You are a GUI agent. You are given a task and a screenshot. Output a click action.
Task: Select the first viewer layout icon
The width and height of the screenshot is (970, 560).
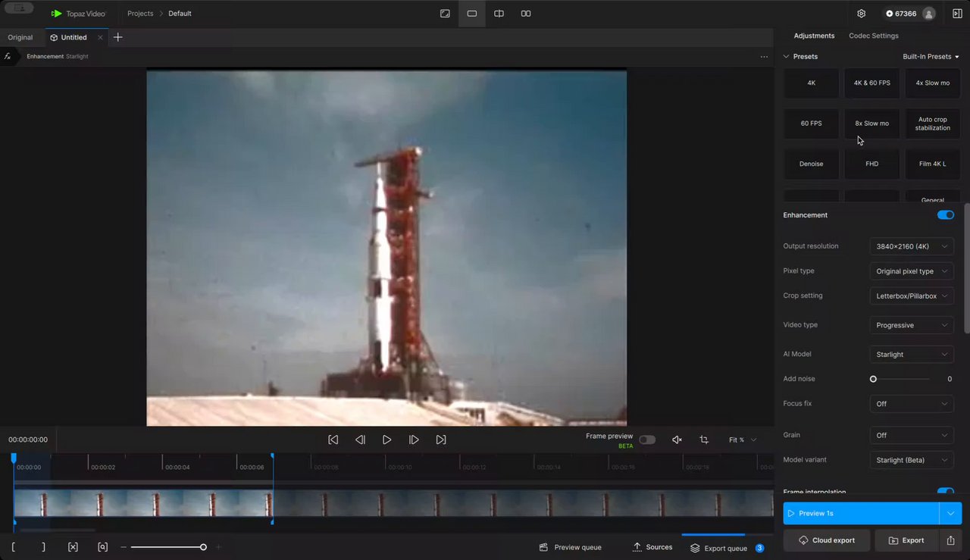(x=445, y=14)
